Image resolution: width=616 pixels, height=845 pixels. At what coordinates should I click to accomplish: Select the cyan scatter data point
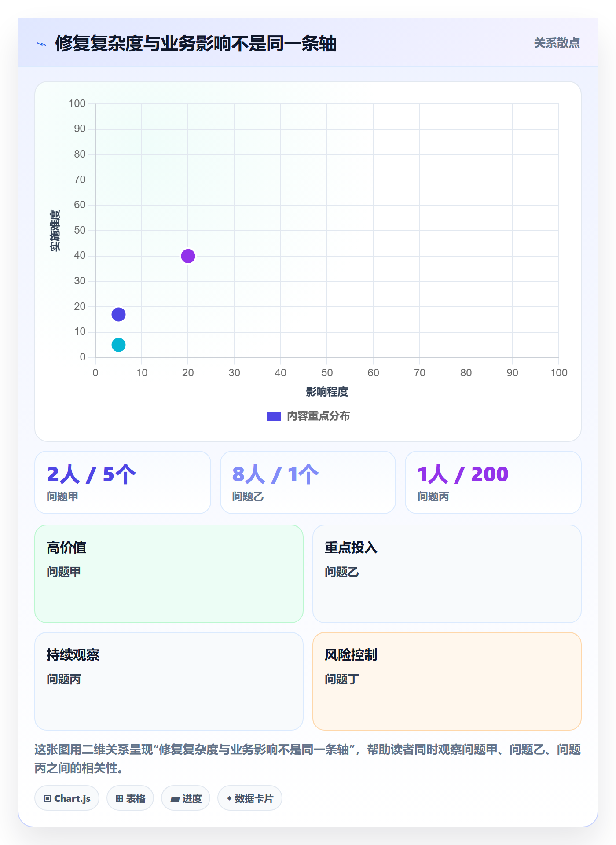(118, 345)
